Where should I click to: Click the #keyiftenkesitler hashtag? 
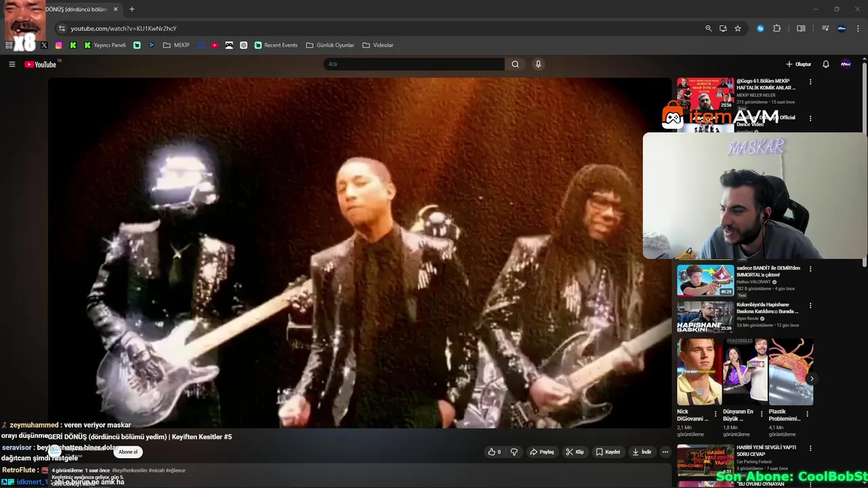click(130, 470)
